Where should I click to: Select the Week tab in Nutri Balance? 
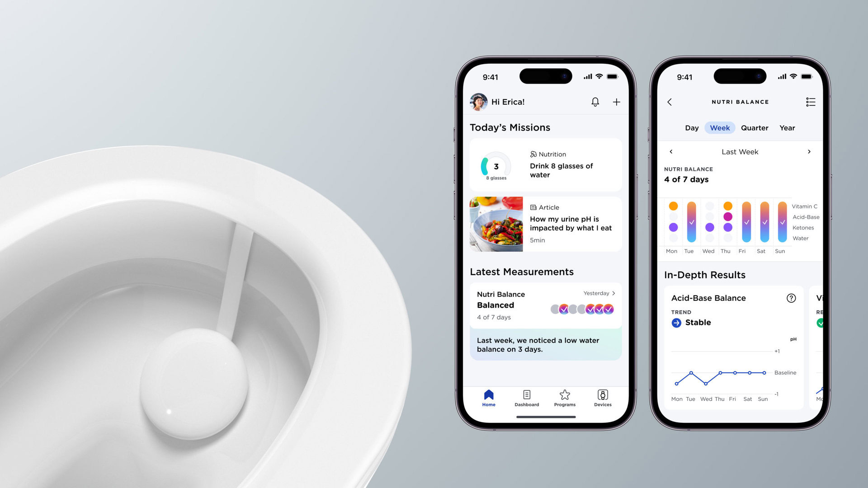click(720, 127)
